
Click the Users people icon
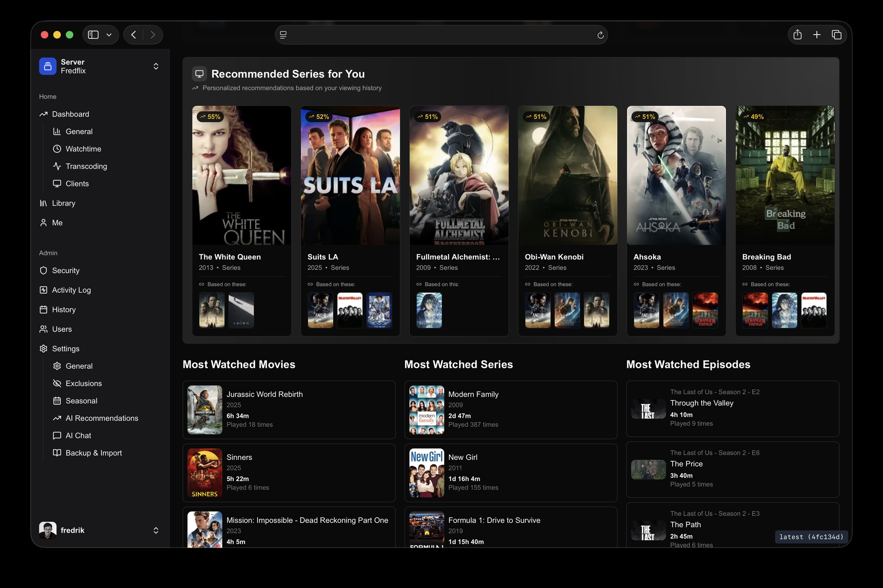pyautogui.click(x=44, y=329)
